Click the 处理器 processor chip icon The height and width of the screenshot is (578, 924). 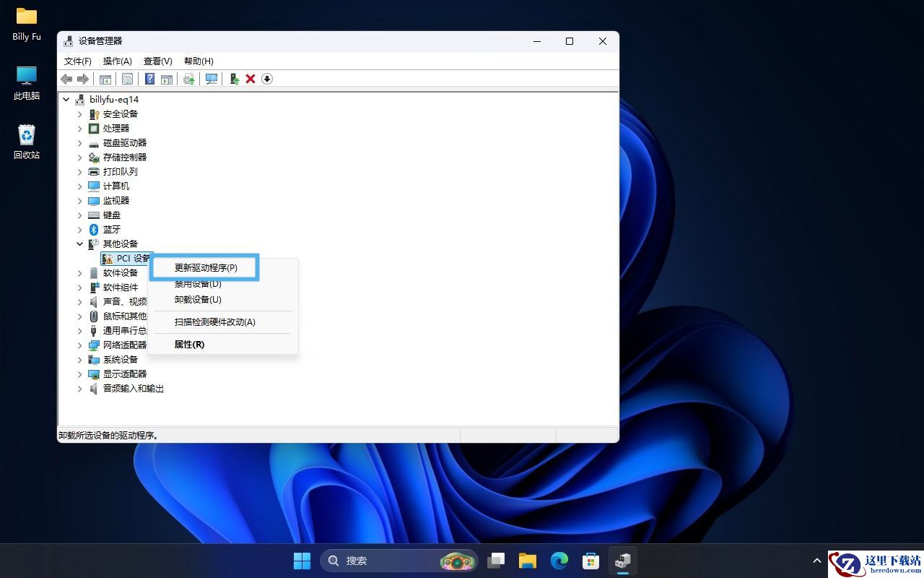pyautogui.click(x=94, y=128)
